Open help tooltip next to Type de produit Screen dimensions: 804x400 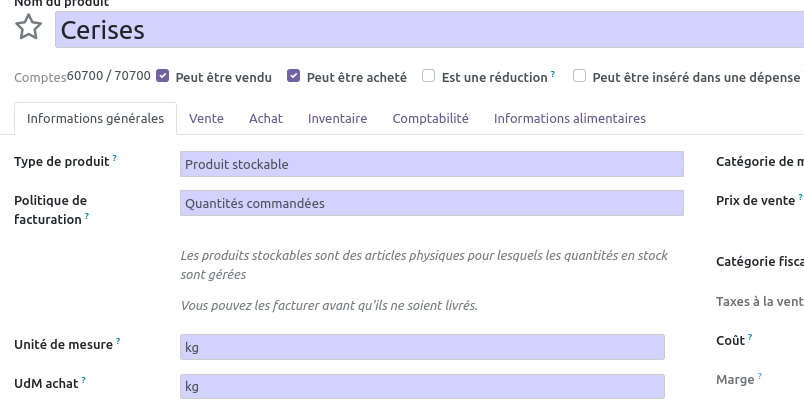(x=115, y=158)
